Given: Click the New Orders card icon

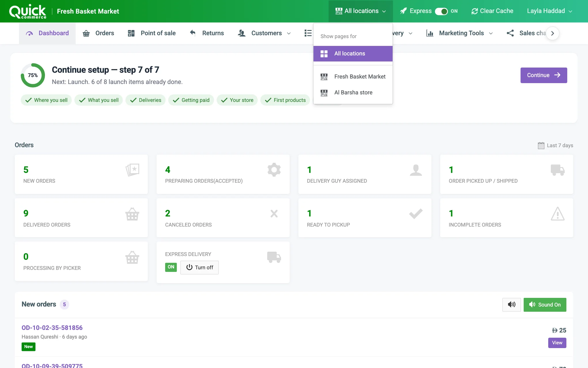Looking at the screenshot, I should (x=132, y=170).
